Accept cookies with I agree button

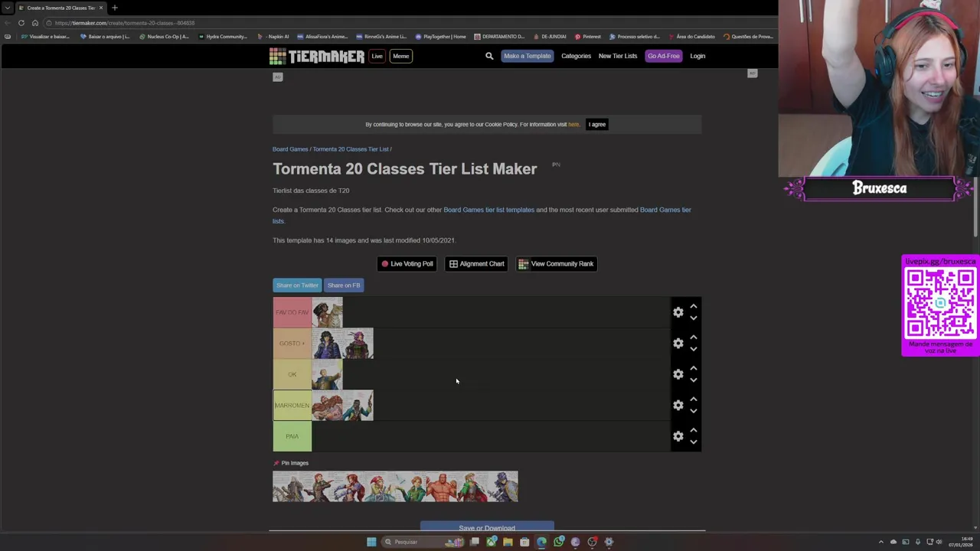[597, 124]
